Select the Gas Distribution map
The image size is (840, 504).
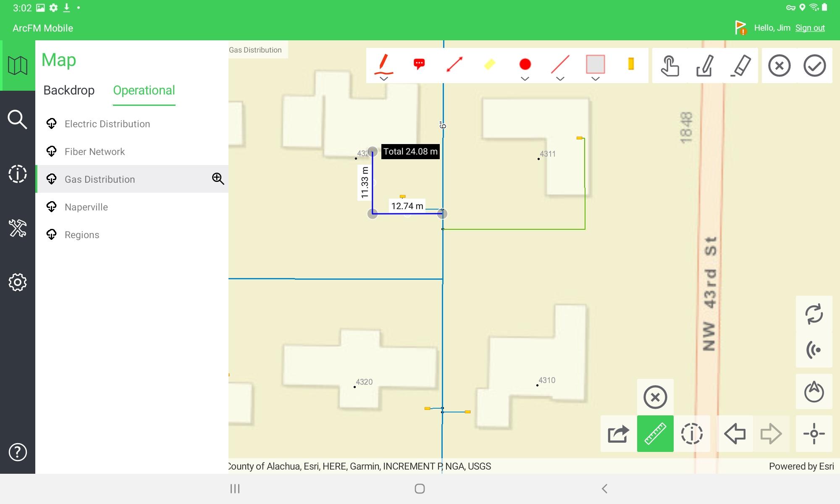[x=132, y=179]
